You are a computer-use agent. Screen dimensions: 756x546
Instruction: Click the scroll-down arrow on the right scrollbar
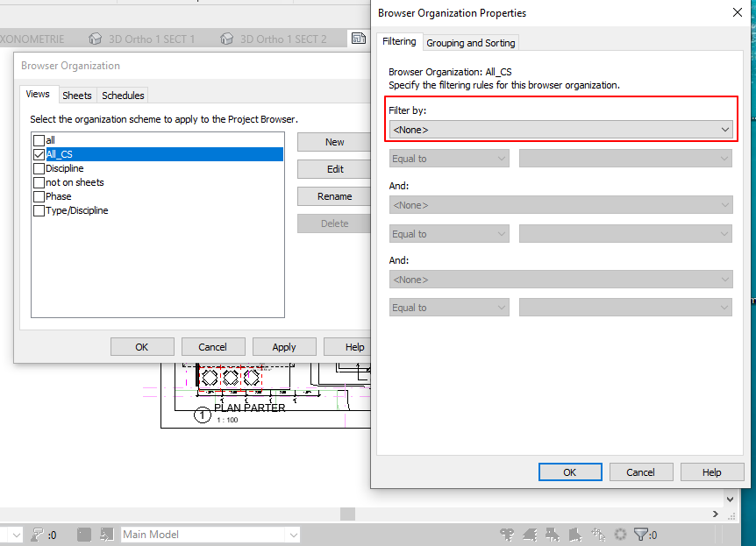(731, 499)
